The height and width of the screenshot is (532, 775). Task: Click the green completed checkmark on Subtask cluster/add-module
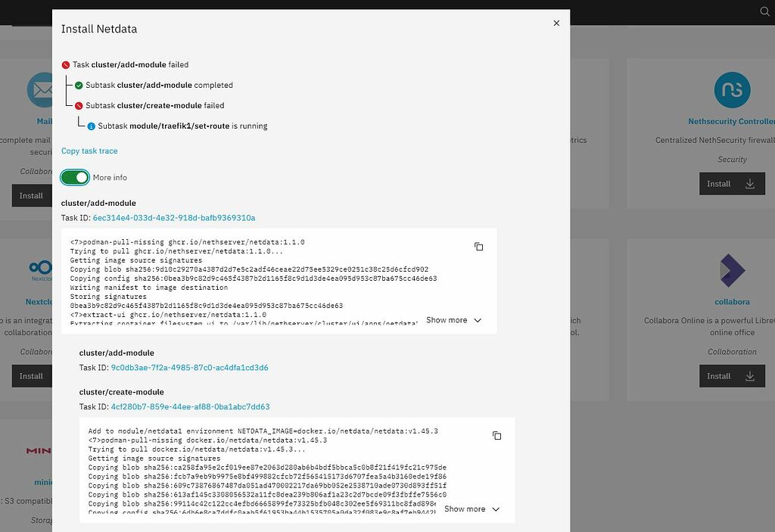79,85
